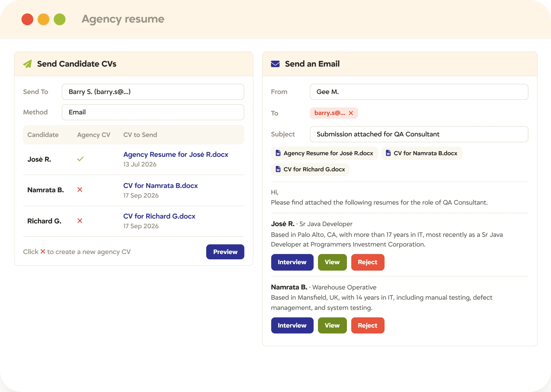Click View for José R.

(x=332, y=262)
